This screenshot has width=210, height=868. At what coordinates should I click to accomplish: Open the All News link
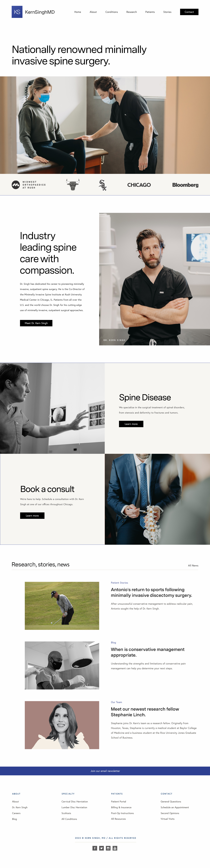(x=193, y=565)
